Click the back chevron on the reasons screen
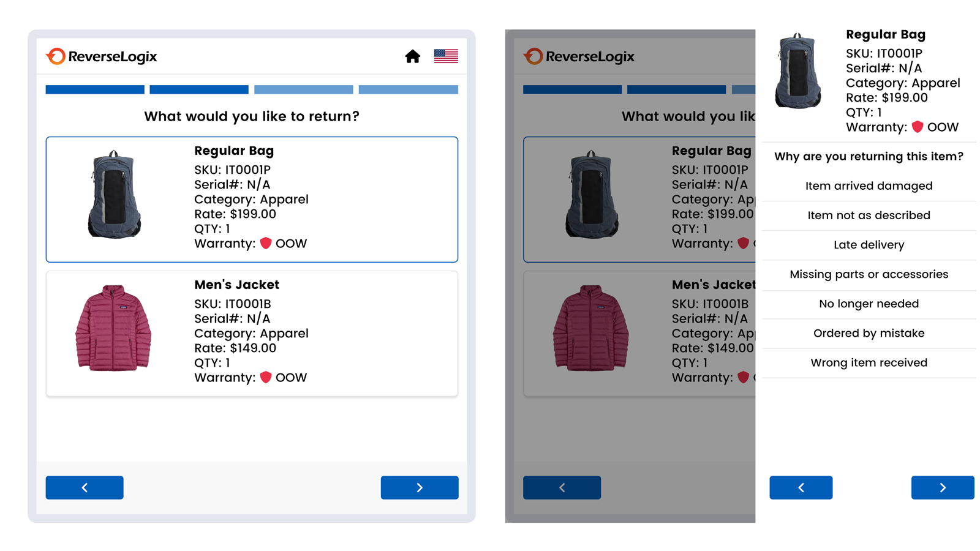980x551 pixels. click(x=801, y=487)
